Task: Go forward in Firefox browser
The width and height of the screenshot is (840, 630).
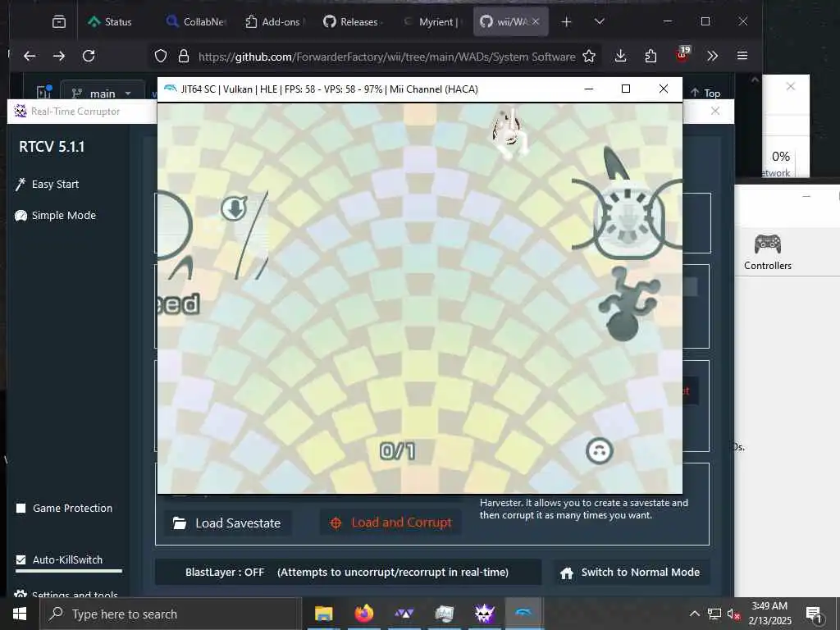Action: click(x=59, y=56)
